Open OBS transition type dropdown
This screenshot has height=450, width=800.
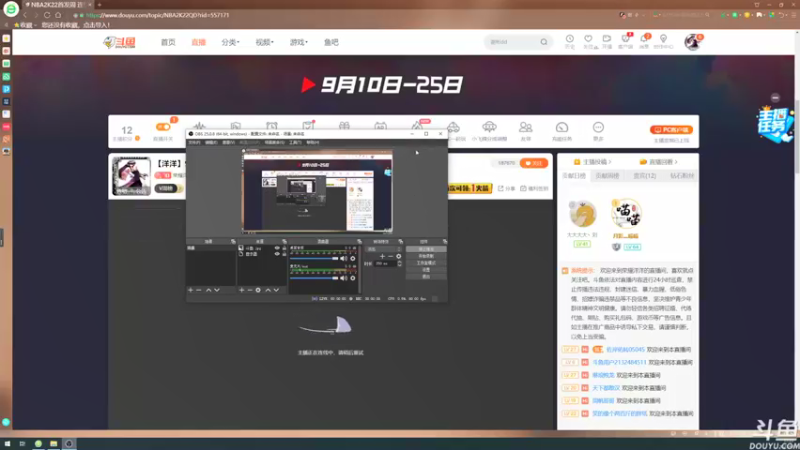[x=383, y=249]
